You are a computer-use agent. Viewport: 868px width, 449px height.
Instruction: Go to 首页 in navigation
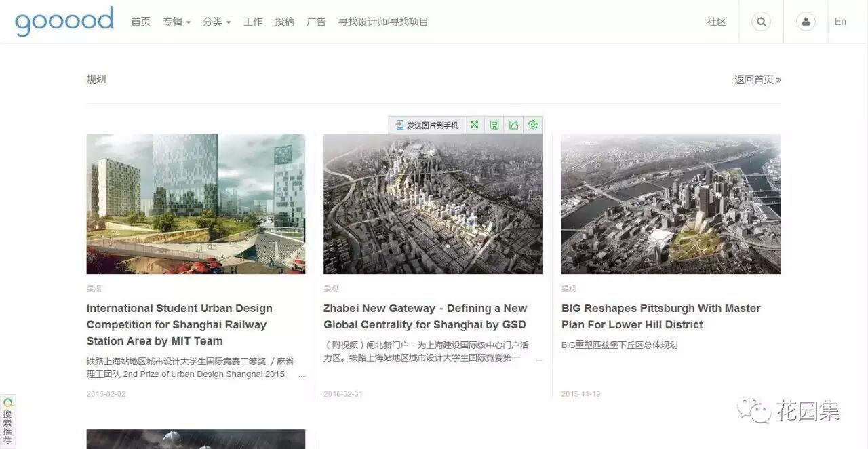point(140,22)
